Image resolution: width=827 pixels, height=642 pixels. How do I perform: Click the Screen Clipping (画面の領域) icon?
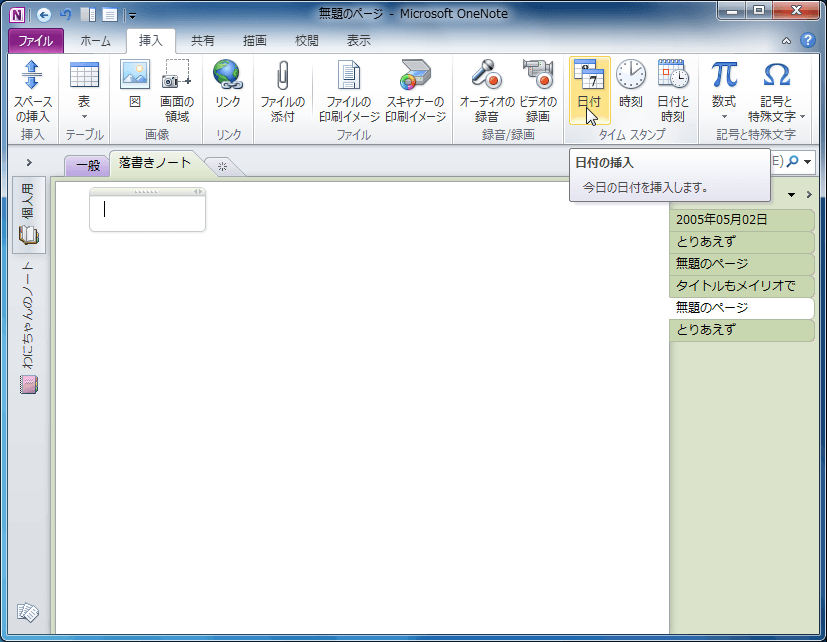[177, 92]
